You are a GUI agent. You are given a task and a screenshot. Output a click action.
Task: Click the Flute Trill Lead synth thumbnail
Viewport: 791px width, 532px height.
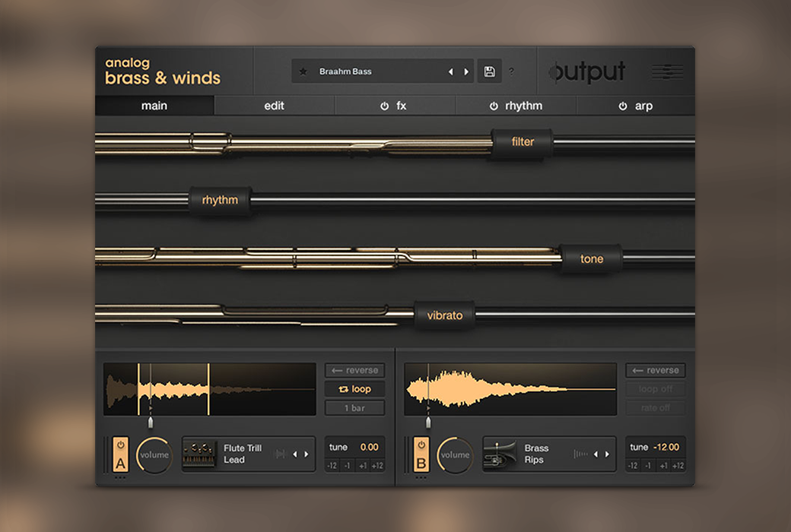[199, 454]
